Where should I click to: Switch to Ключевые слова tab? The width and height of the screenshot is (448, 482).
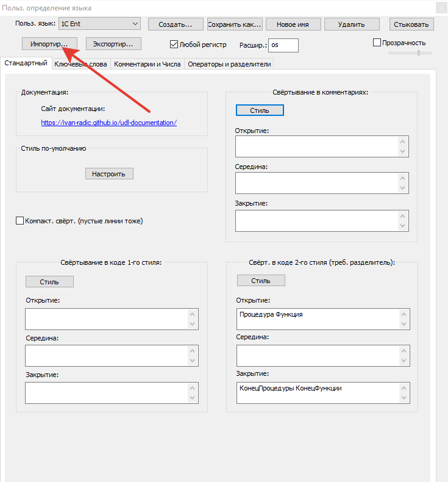click(x=80, y=63)
